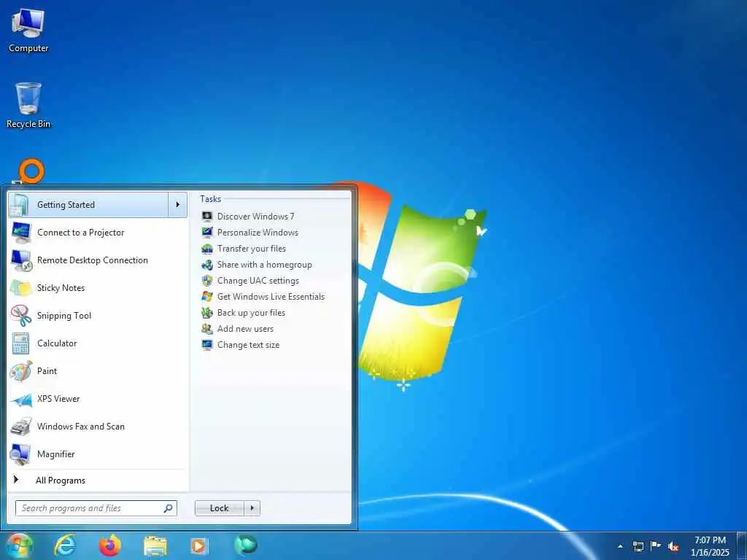Click the Personalize Windows task icon
This screenshot has height=560, width=747.
(x=207, y=233)
